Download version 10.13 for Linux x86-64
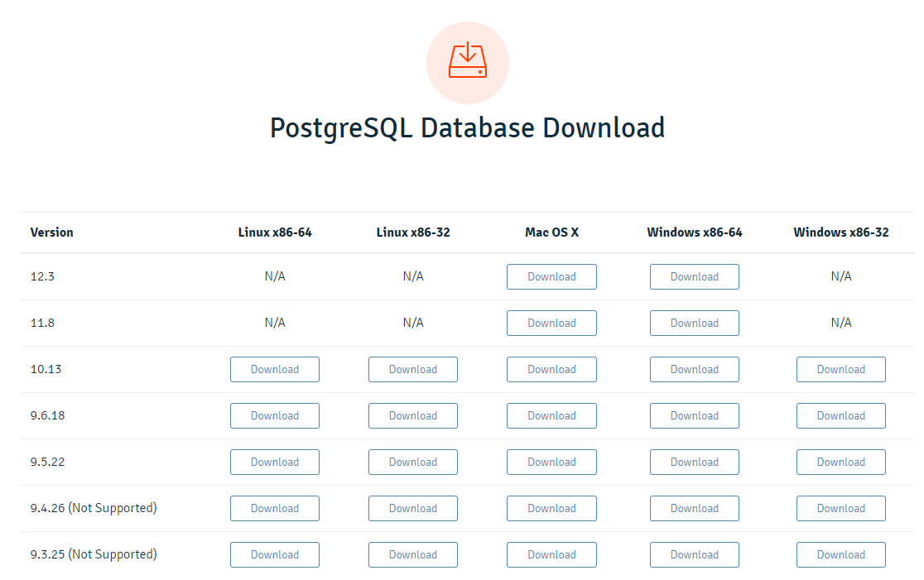This screenshot has width=924, height=580. (275, 369)
